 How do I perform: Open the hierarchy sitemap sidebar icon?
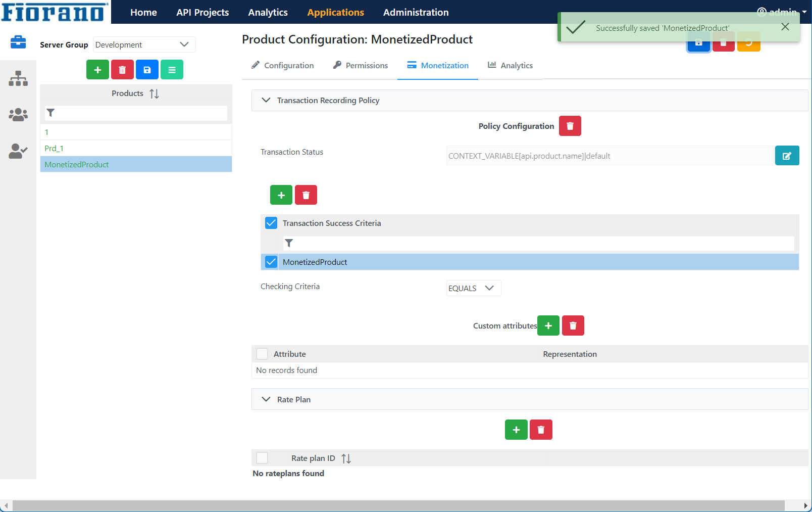[18, 78]
